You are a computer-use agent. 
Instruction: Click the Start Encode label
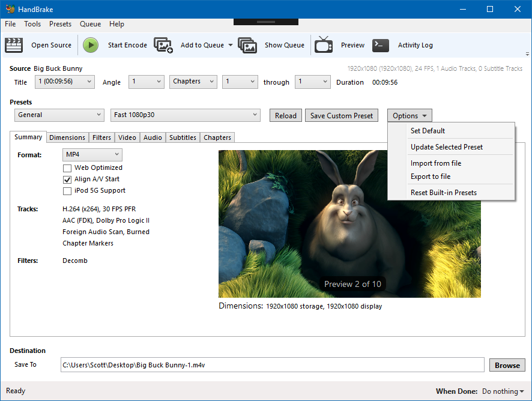tap(127, 45)
